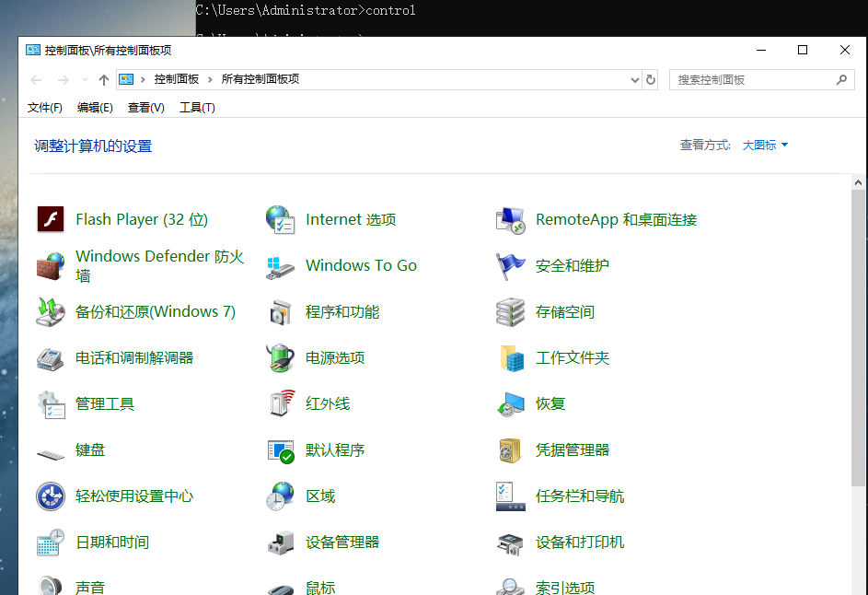
Task: Expand the address bar history dropdown arrow
Action: tap(634, 80)
